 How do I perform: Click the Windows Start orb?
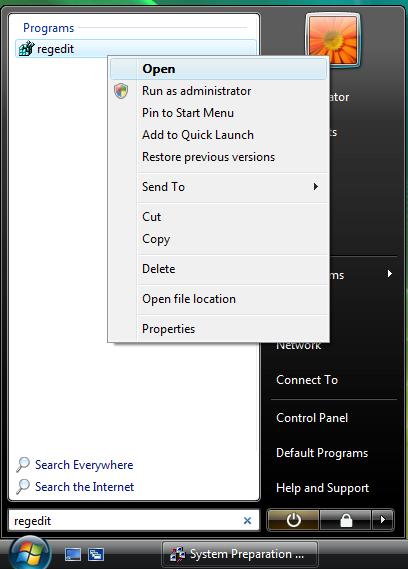(x=30, y=553)
